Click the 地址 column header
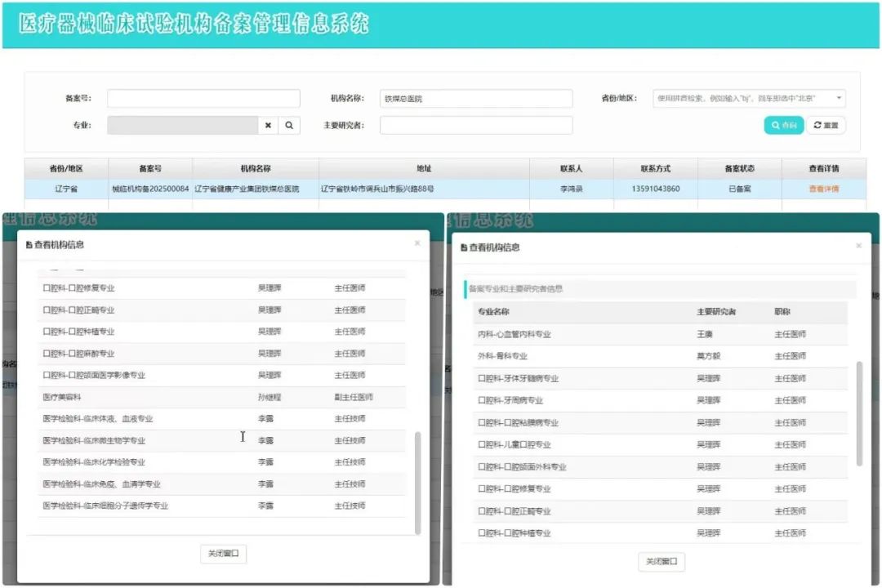The image size is (882, 588). tap(424, 169)
